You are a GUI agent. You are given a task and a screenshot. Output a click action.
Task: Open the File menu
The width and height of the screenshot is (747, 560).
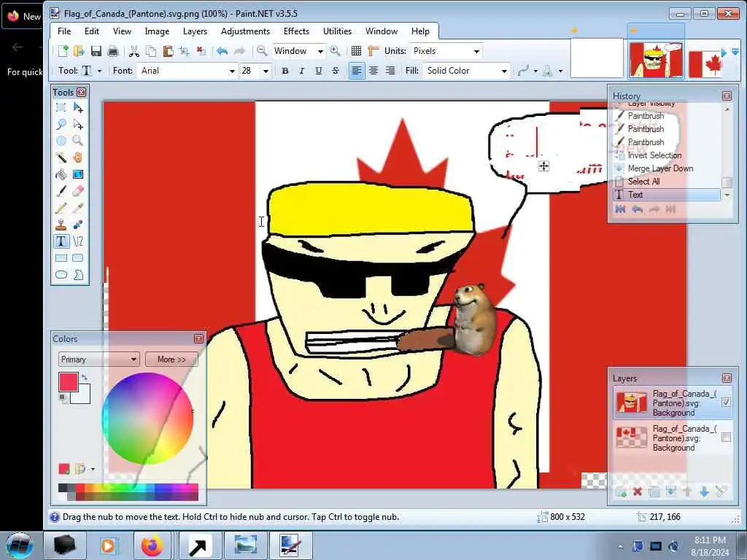64,31
